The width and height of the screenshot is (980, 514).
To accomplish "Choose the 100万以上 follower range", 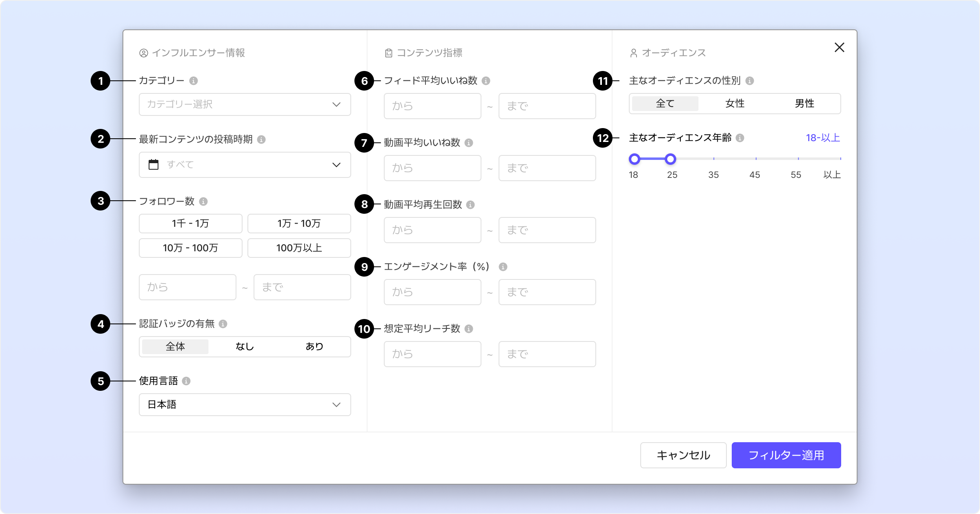I will pos(299,248).
